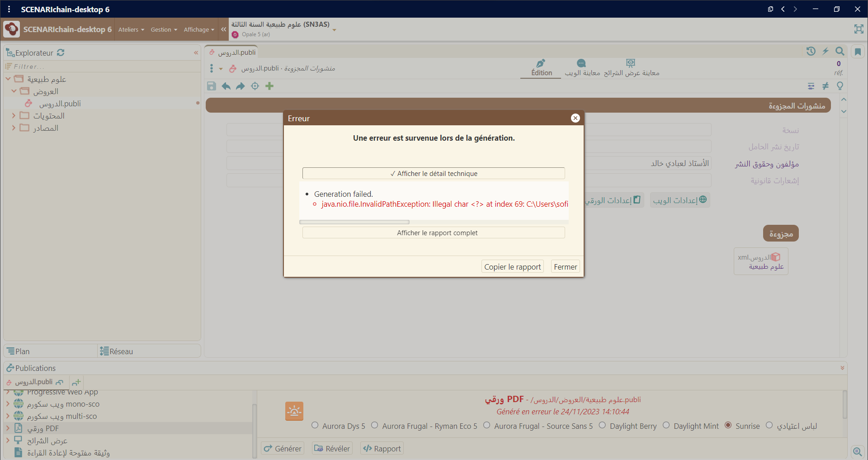The height and width of the screenshot is (460, 868).
Task: Click the horizontal scrollbar in error details
Action: (354, 222)
